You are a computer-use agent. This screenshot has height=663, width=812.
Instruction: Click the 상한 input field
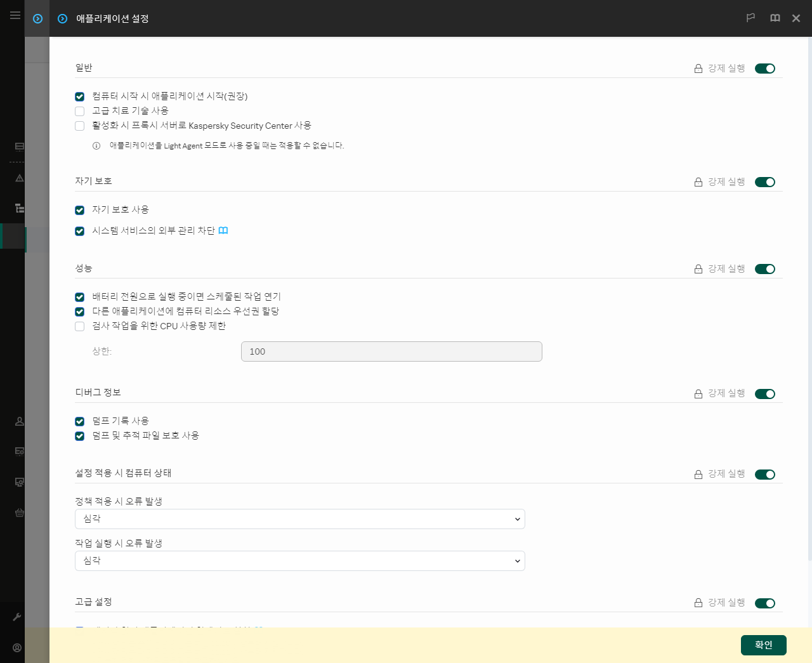391,351
